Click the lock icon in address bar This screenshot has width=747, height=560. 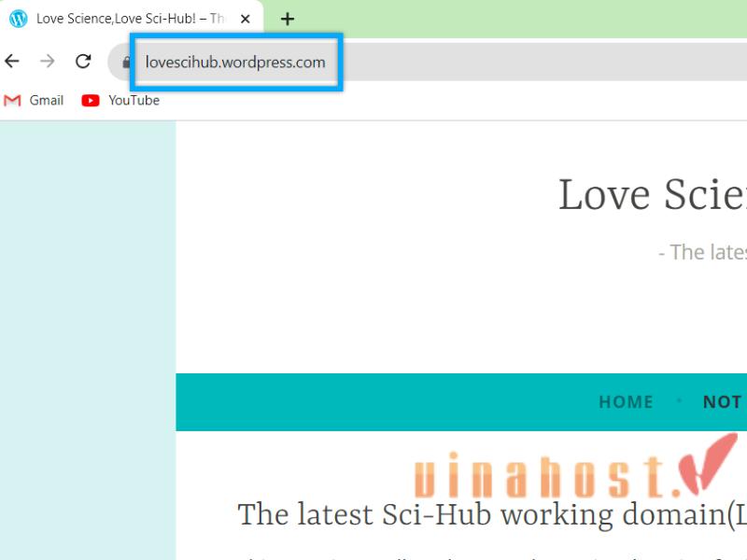tap(126, 62)
